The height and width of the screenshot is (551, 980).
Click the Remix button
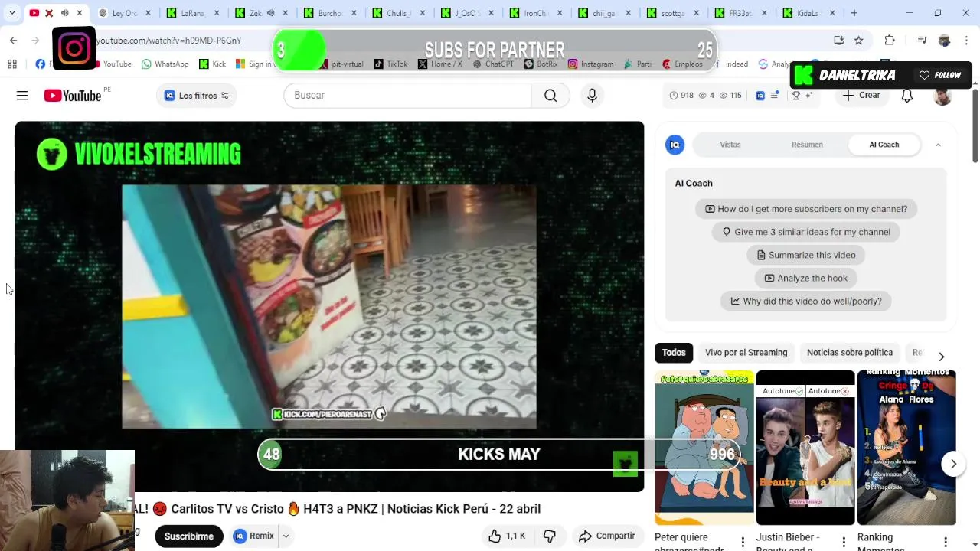point(253,536)
